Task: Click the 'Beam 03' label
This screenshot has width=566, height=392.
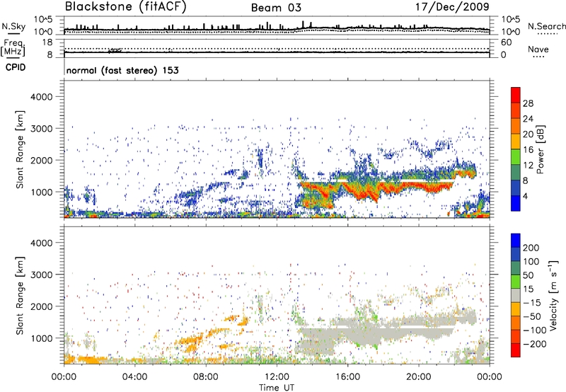Action: 276,8
